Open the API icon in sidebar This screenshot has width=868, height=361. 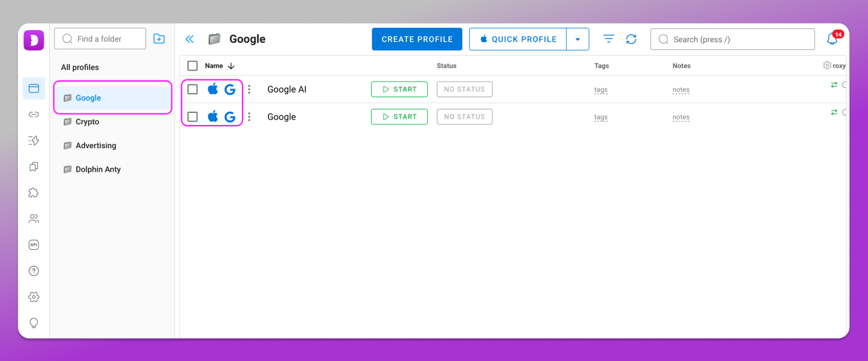click(34, 245)
